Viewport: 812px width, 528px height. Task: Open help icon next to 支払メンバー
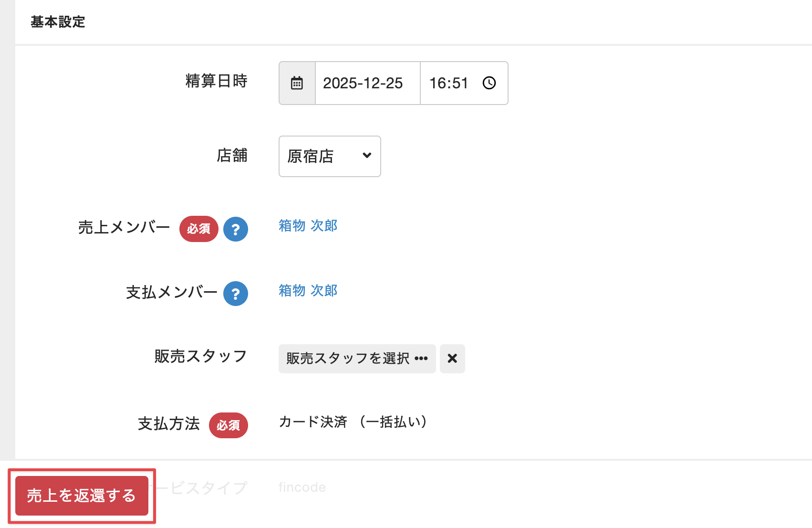click(x=236, y=294)
